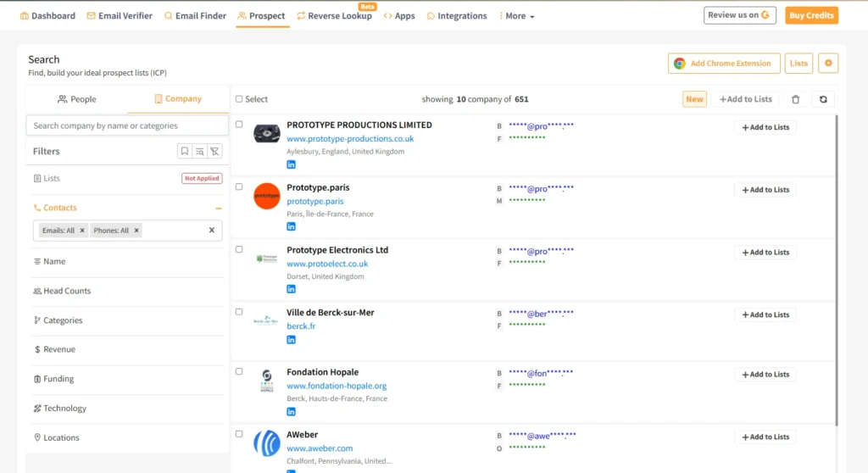This screenshot has width=868, height=473.
Task: Expand the Funding filter
Action: (127, 379)
